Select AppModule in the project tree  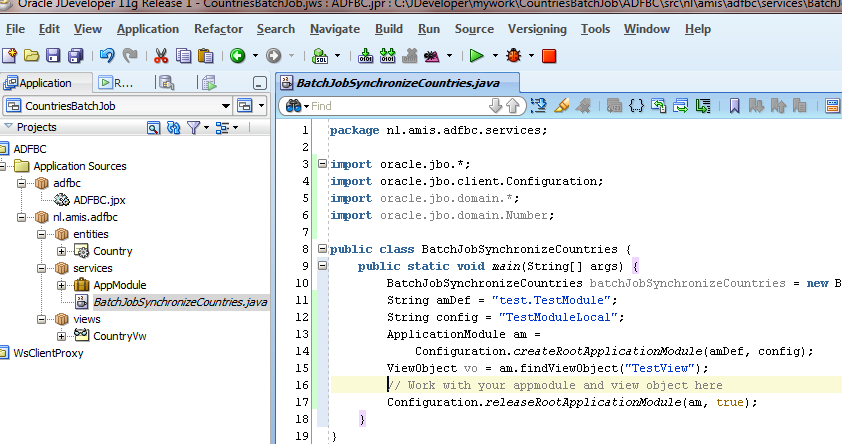[x=119, y=285]
